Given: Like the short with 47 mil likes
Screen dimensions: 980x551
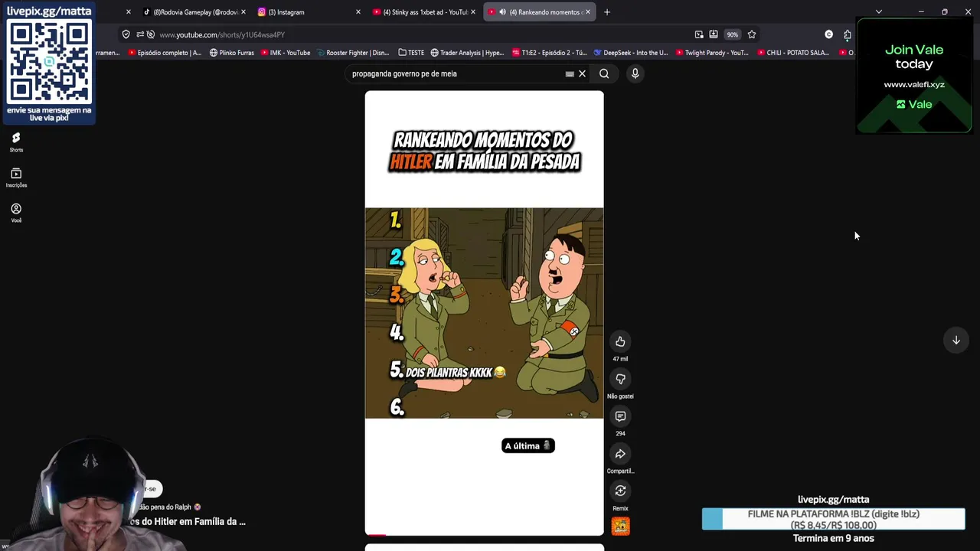Looking at the screenshot, I should [620, 341].
